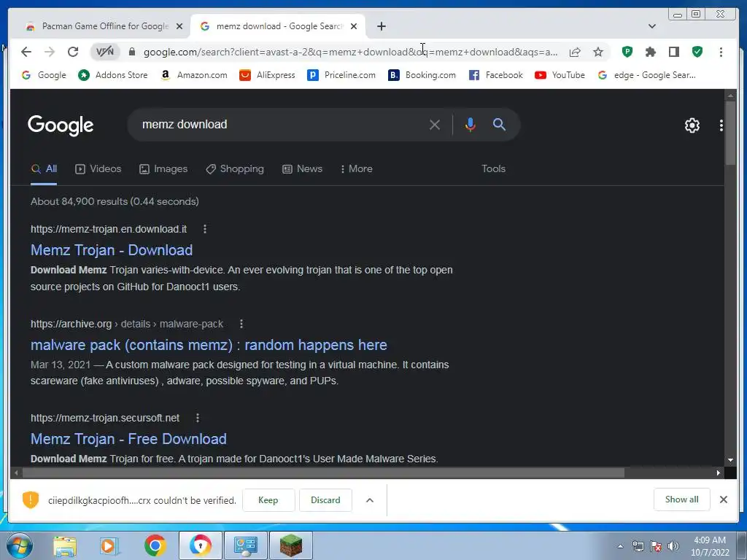Bookmark this page with the star

point(598,52)
